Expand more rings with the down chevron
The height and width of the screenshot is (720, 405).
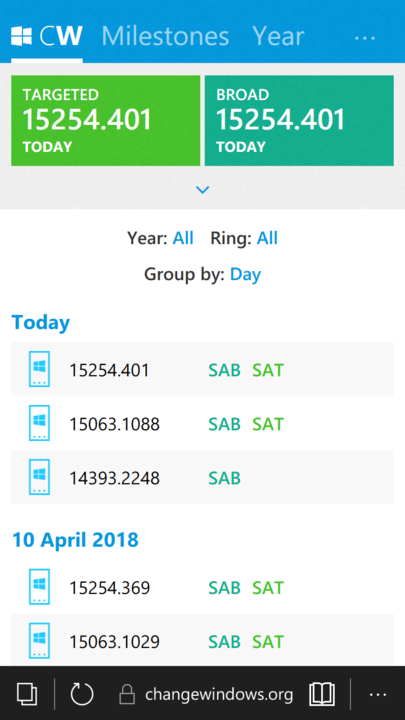point(202,189)
